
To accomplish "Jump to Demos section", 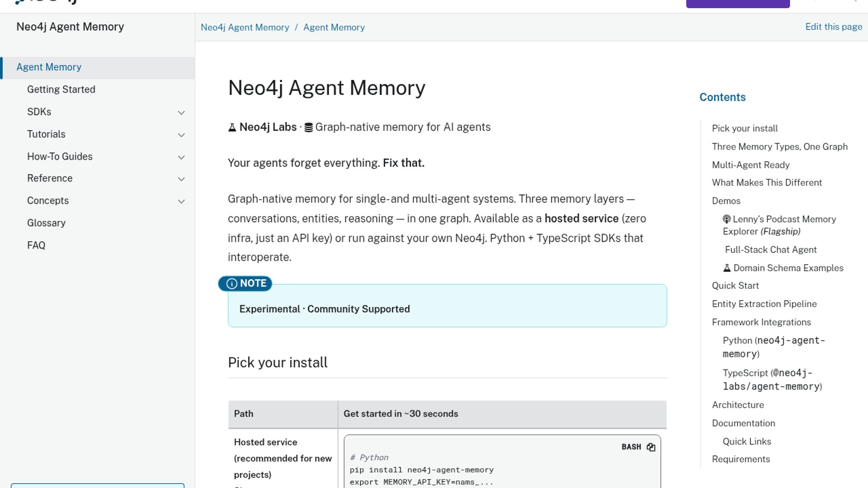I will pyautogui.click(x=726, y=201).
